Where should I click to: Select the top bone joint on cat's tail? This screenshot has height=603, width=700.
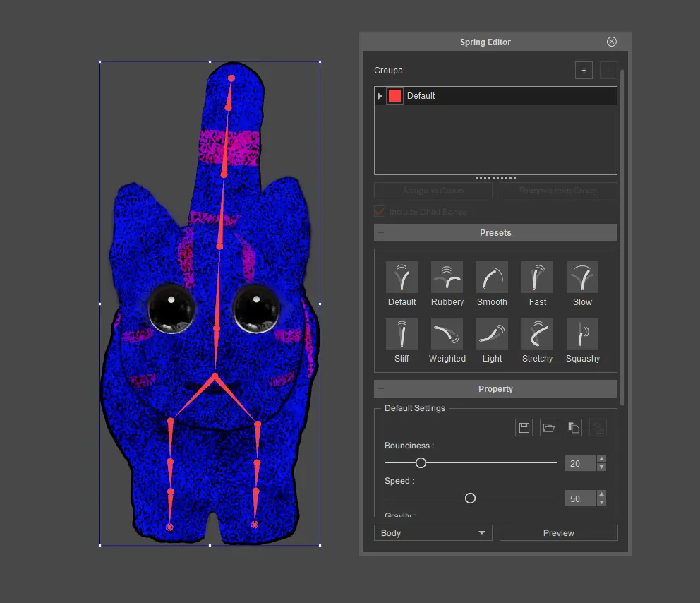[x=231, y=78]
